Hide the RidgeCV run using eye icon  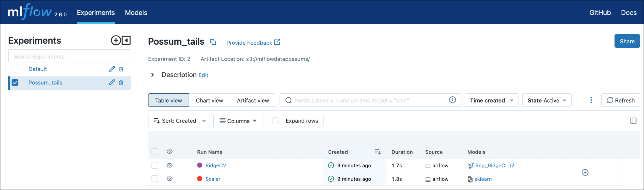[170, 165]
